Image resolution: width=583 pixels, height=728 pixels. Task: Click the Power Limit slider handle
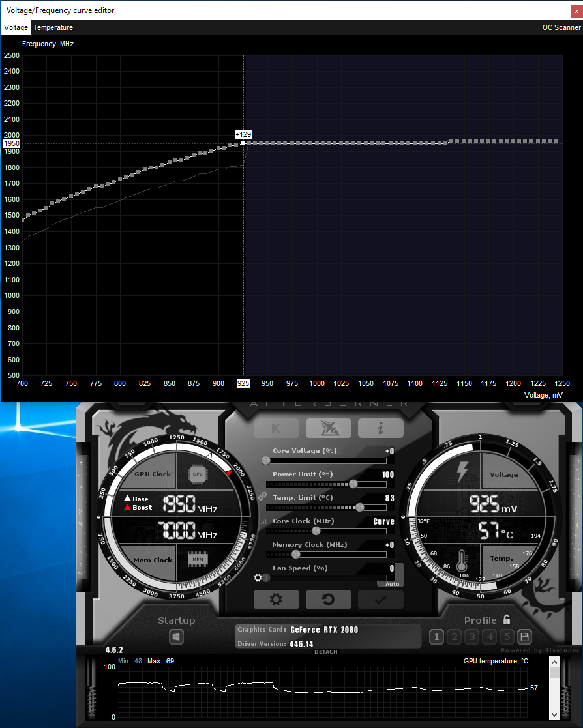click(353, 484)
